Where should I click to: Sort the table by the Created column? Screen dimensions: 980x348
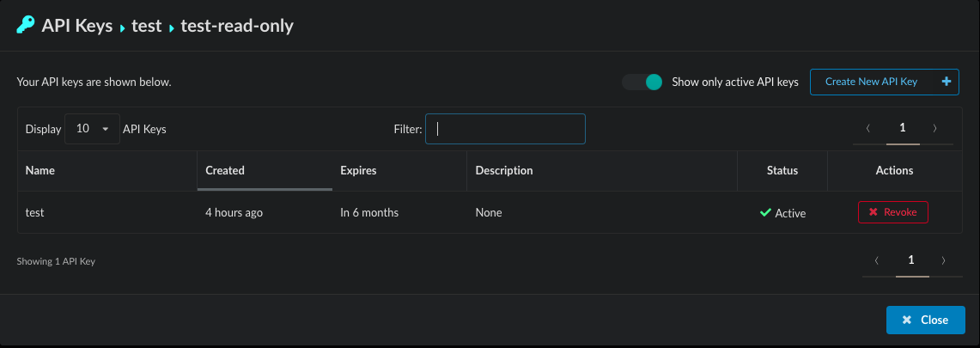point(225,170)
